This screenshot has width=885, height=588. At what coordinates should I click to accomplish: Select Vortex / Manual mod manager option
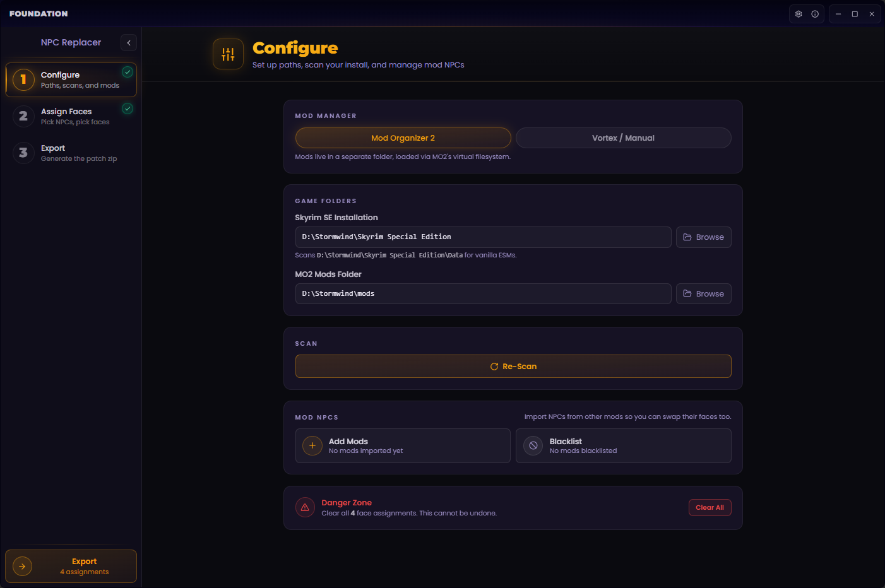(x=623, y=138)
